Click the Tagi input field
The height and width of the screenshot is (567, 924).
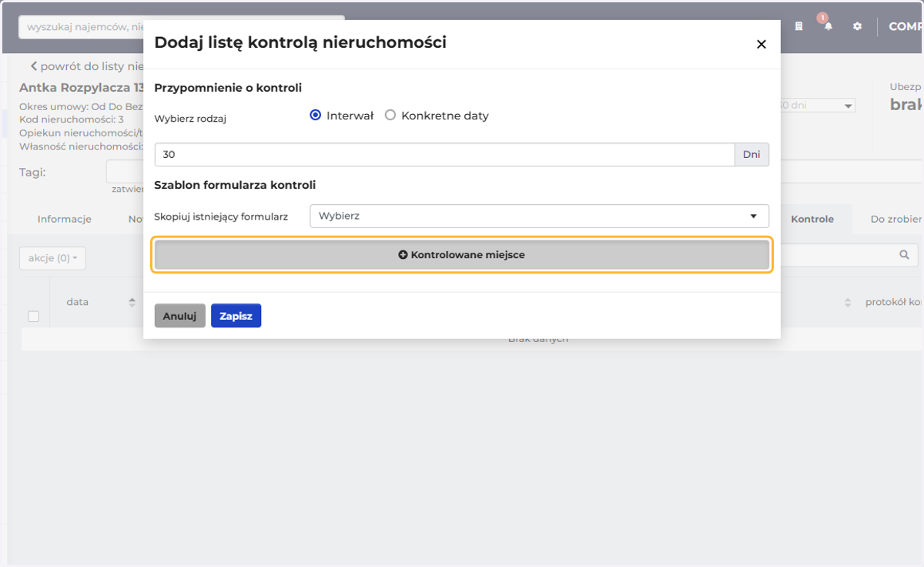click(x=125, y=172)
